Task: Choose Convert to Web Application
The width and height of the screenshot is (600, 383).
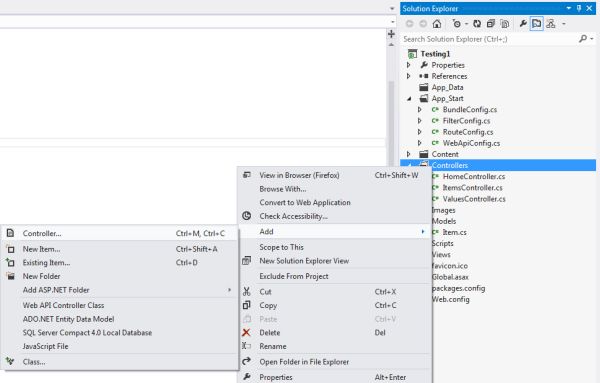Action: pyautogui.click(x=335, y=202)
